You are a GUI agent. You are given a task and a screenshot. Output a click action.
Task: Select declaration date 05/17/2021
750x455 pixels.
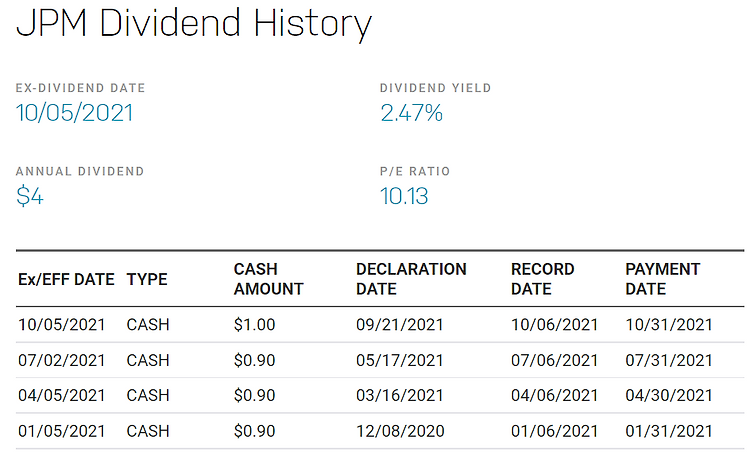pyautogui.click(x=400, y=360)
